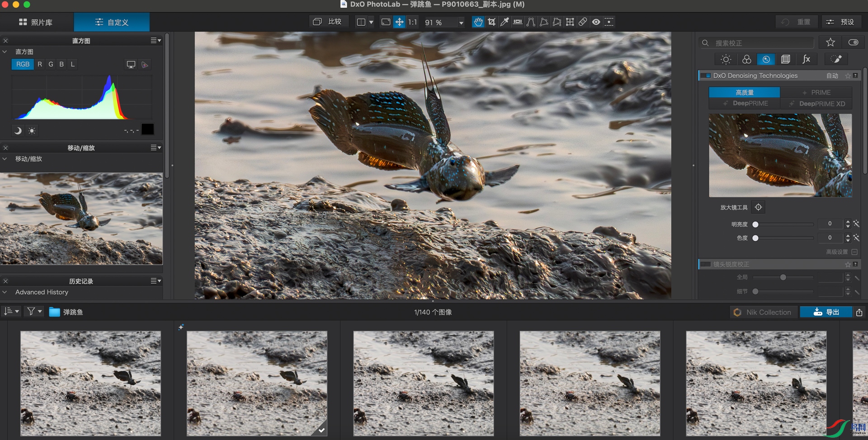Open the zoom percentage dropdown
This screenshot has width=868, height=440.
click(461, 22)
